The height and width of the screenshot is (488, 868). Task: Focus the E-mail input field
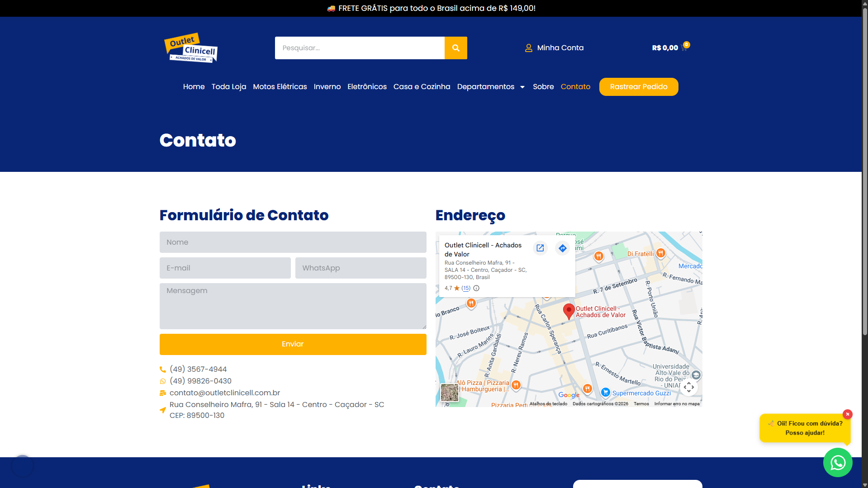click(225, 268)
